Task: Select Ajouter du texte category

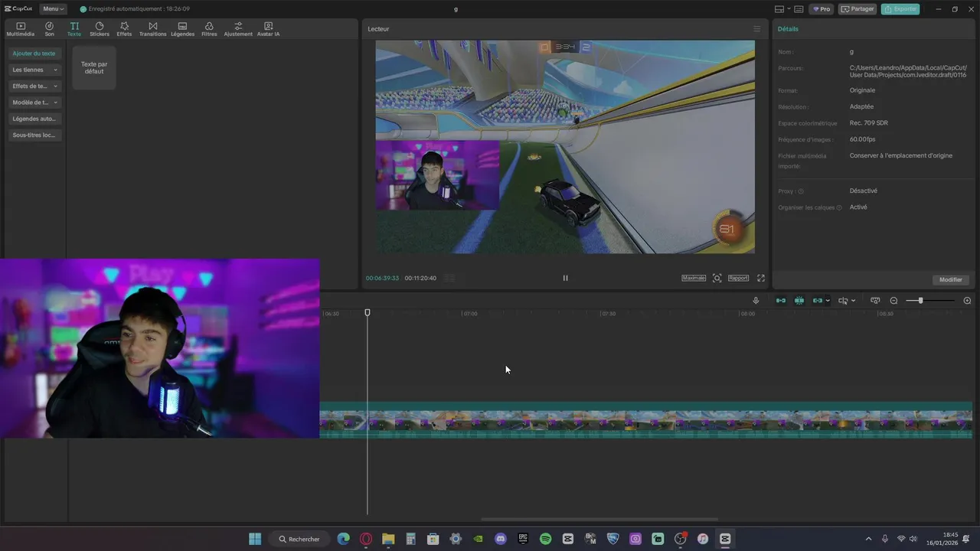Action: coord(34,54)
